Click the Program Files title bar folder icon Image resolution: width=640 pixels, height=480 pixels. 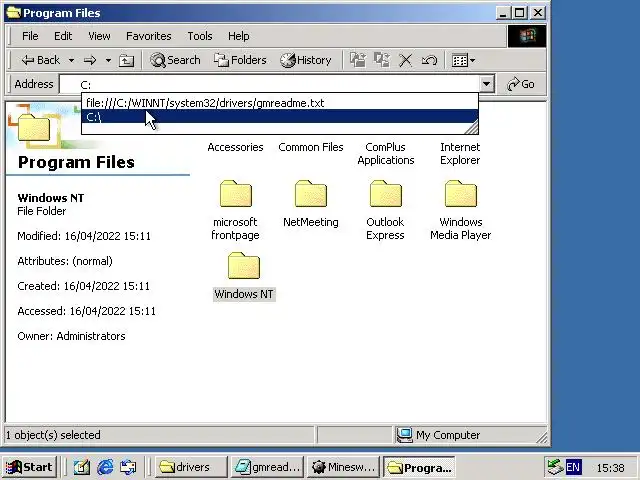[13, 13]
